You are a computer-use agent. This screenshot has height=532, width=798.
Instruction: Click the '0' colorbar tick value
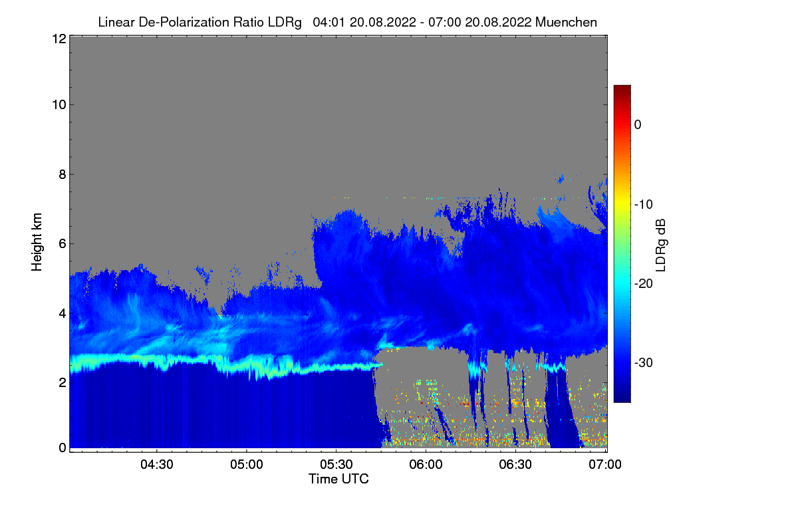pyautogui.click(x=638, y=125)
